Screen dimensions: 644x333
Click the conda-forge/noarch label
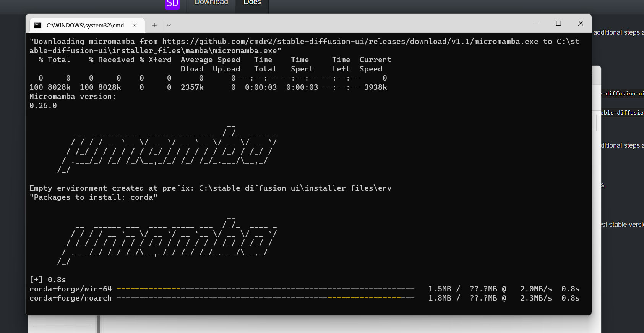[71, 298]
